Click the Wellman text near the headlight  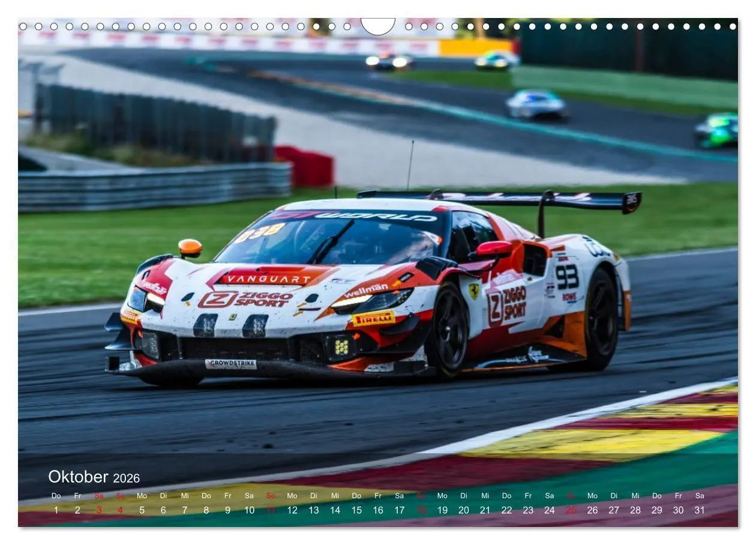click(366, 291)
